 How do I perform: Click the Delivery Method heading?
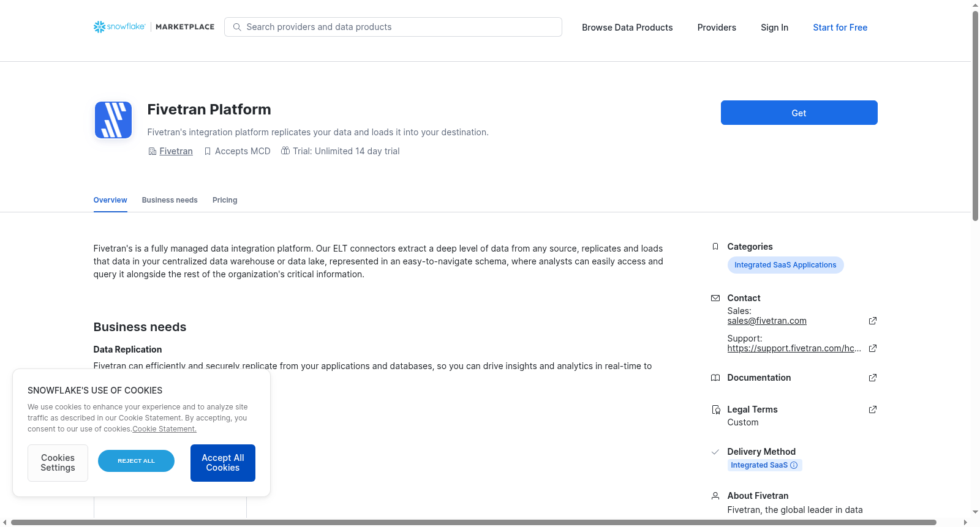(761, 452)
